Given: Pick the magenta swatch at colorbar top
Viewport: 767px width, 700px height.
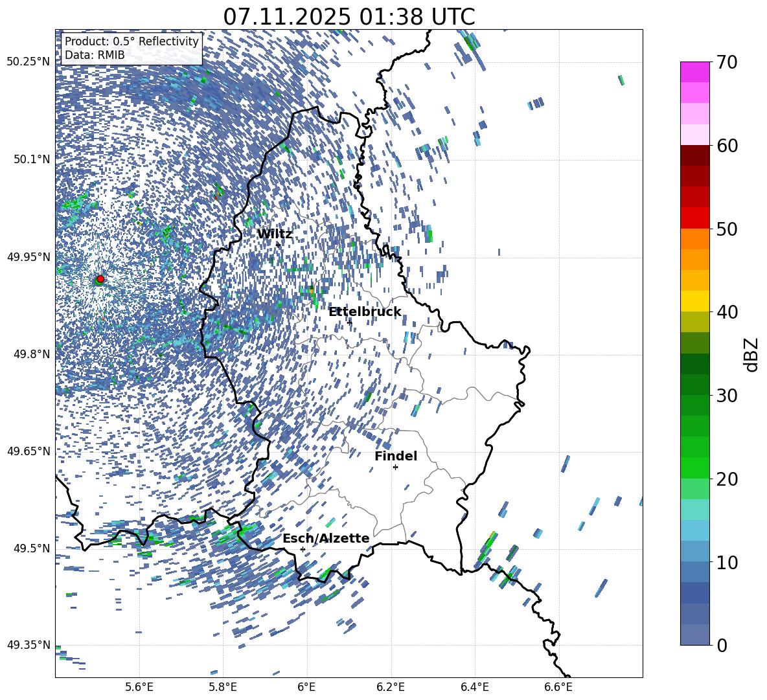Looking at the screenshot, I should (x=694, y=72).
